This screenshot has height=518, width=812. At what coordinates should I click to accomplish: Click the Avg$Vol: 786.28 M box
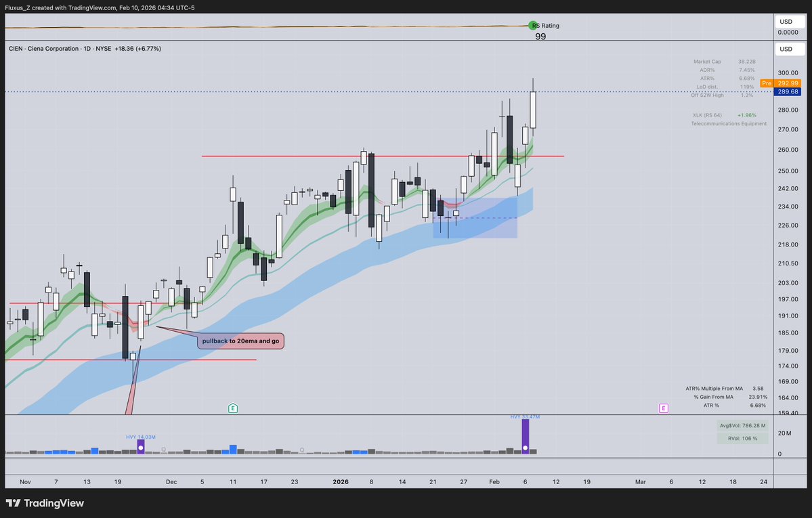tap(742, 426)
